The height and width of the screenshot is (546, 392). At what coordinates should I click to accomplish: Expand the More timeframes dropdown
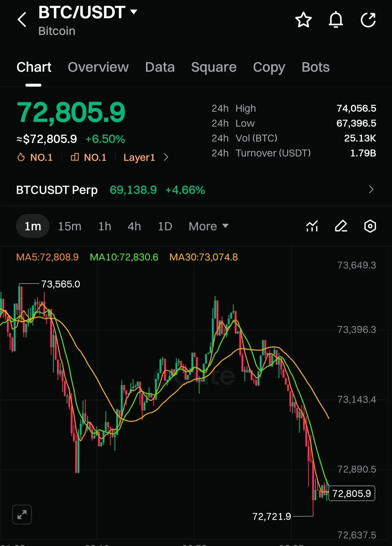209,226
